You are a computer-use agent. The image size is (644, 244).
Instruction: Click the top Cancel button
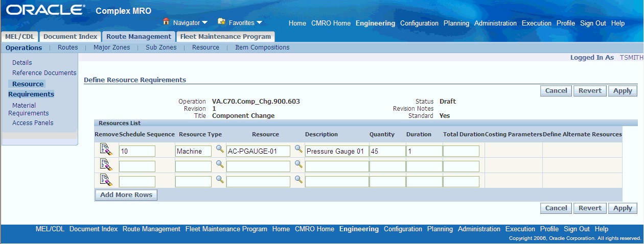pos(556,91)
